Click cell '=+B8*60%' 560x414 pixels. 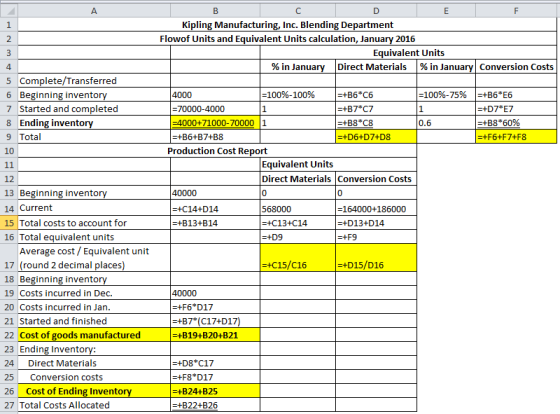(x=516, y=123)
